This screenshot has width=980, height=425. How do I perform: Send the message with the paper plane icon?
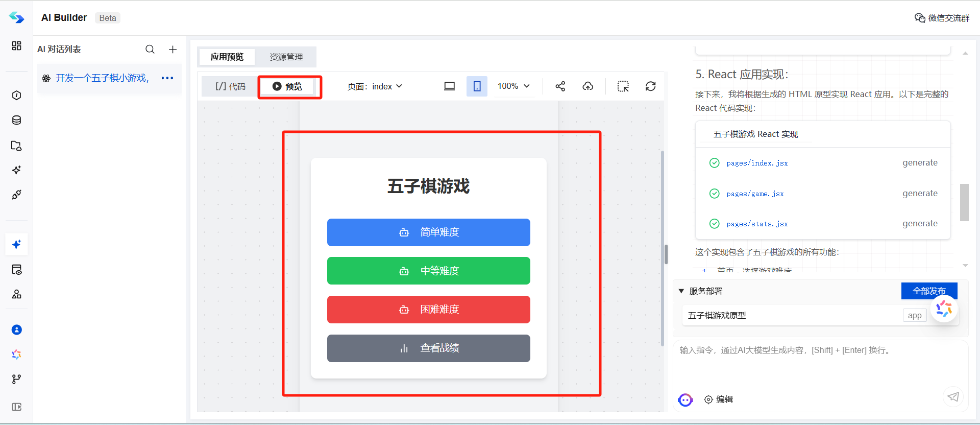pyautogui.click(x=953, y=396)
